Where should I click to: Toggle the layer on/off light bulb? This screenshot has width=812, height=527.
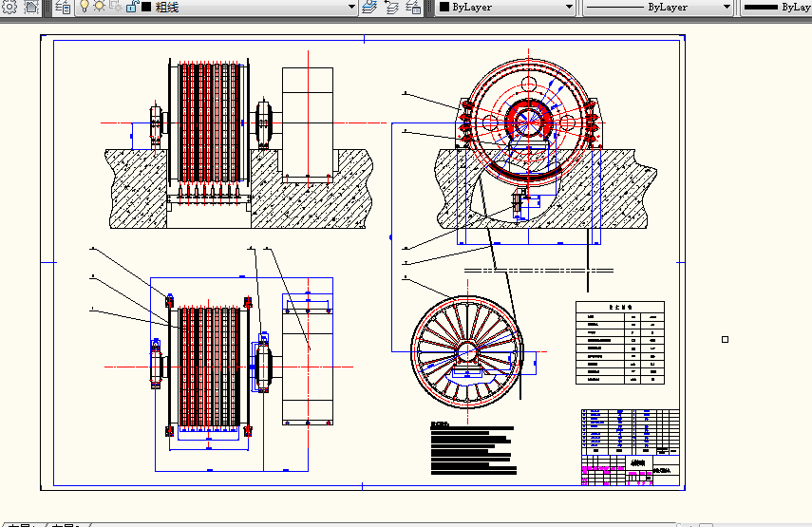pyautogui.click(x=85, y=7)
